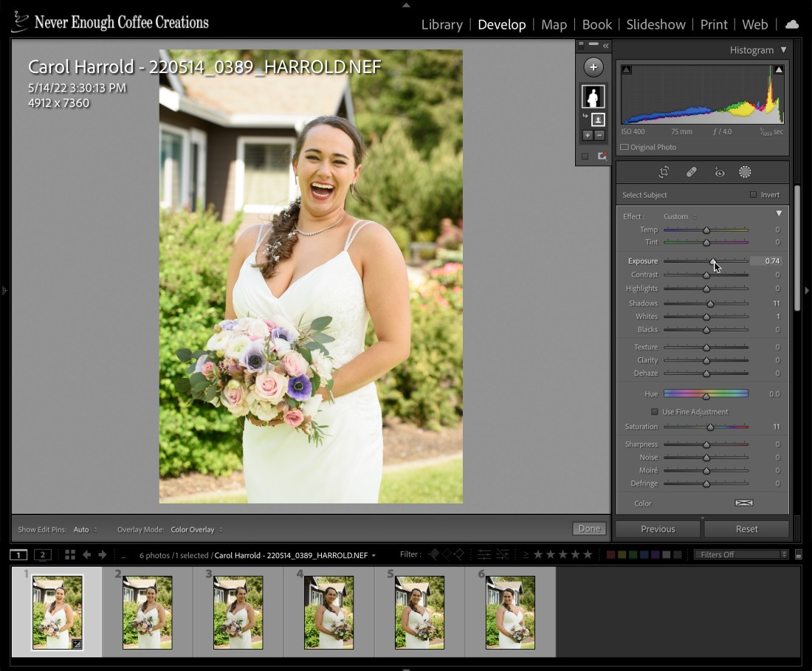Check the Original Photo checkbox
This screenshot has height=671, width=812.
[625, 147]
